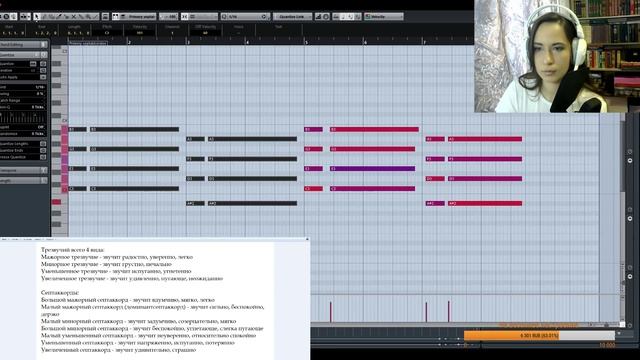Select the Mute (X) tool in toolbar

[73, 17]
